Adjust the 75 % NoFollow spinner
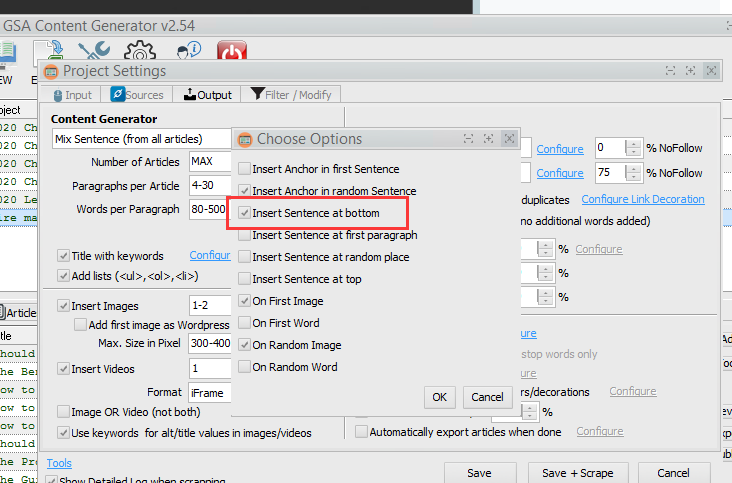This screenshot has height=483, width=732. (633, 173)
